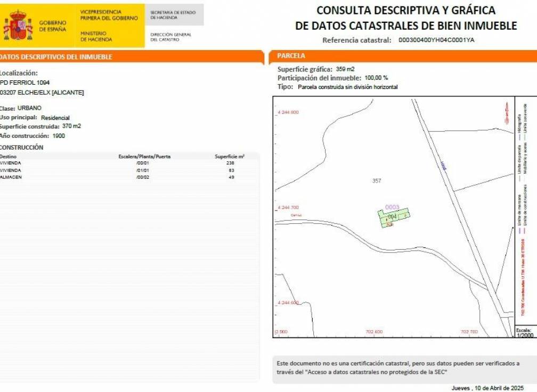This screenshot has width=537, height=392.
Task: Click the Referencia catastral number
Action: pyautogui.click(x=438, y=38)
